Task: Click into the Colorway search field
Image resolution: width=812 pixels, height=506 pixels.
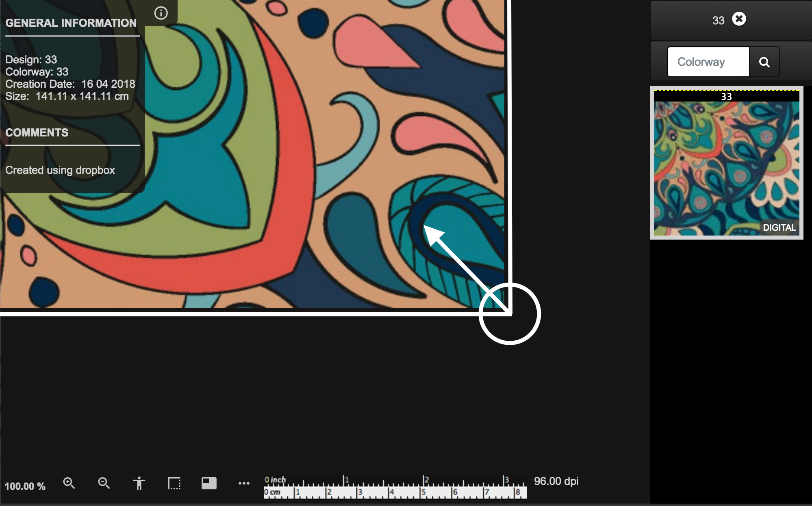Action: tap(708, 62)
